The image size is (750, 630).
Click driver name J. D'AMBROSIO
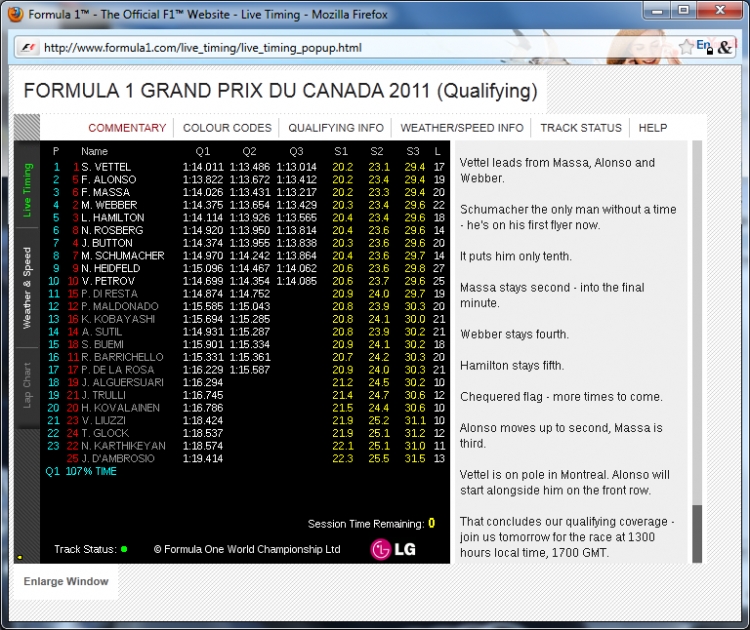[x=118, y=458]
